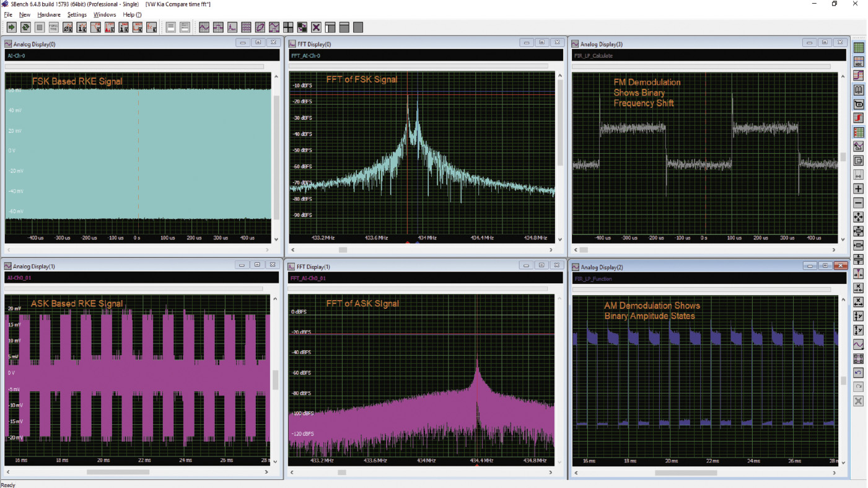Click the Ready status bar text
Viewport: 868px width, 488px height.
pyautogui.click(x=8, y=484)
